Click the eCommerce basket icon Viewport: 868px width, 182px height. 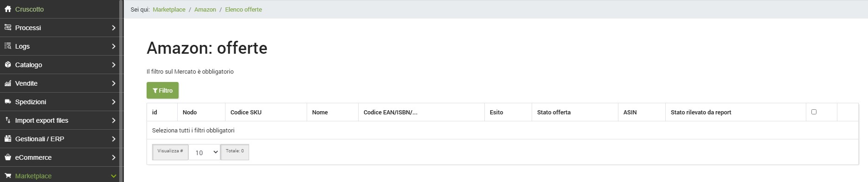coord(8,157)
